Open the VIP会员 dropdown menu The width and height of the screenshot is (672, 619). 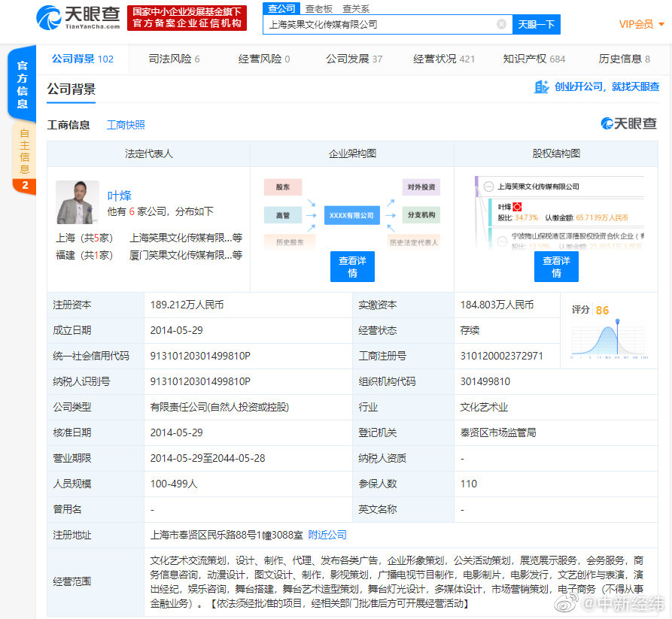[x=641, y=24]
